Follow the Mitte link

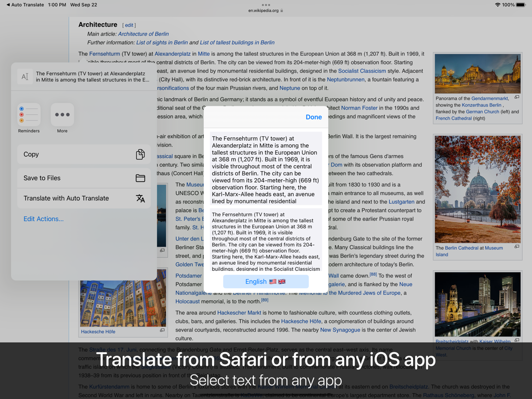point(203,53)
